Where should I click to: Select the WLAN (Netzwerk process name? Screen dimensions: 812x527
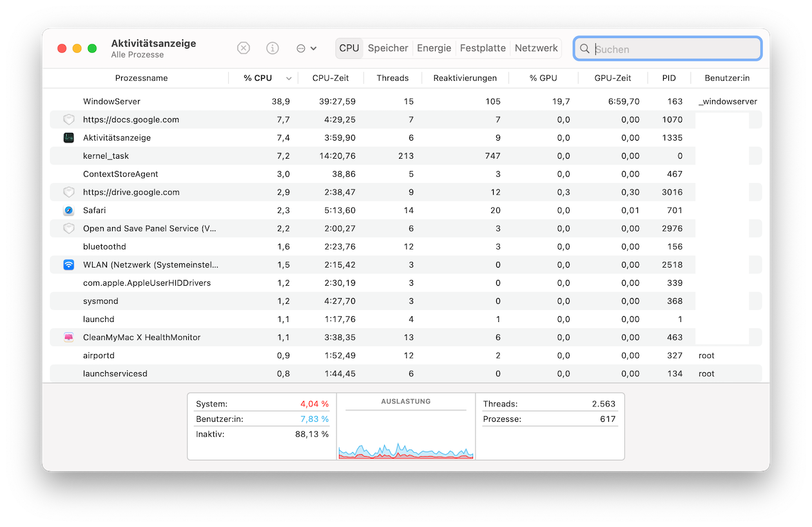tap(151, 264)
